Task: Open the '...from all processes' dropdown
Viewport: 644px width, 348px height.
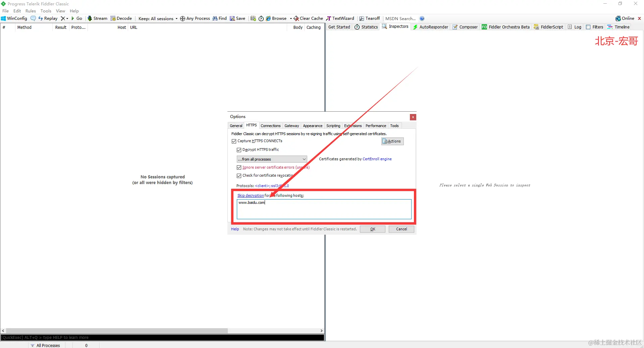Action: click(272, 159)
